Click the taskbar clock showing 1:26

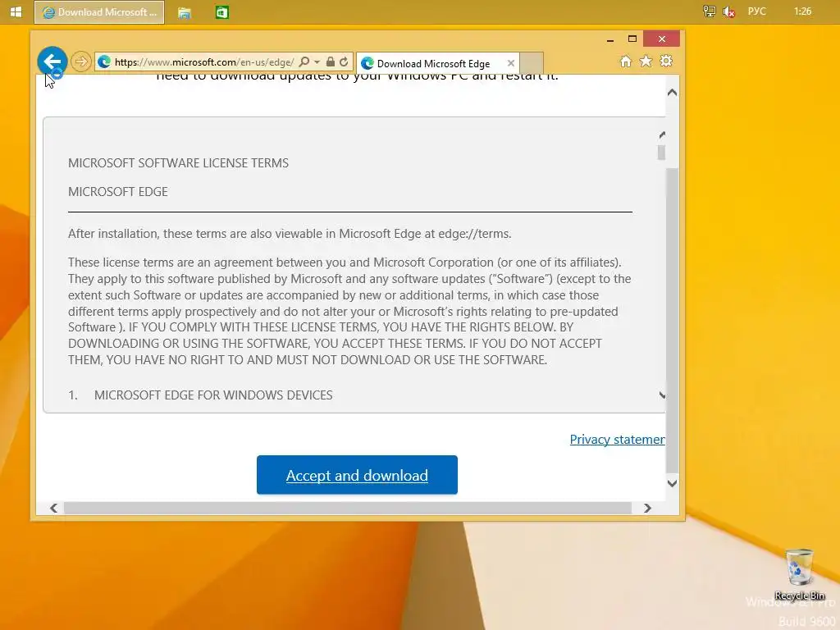802,11
